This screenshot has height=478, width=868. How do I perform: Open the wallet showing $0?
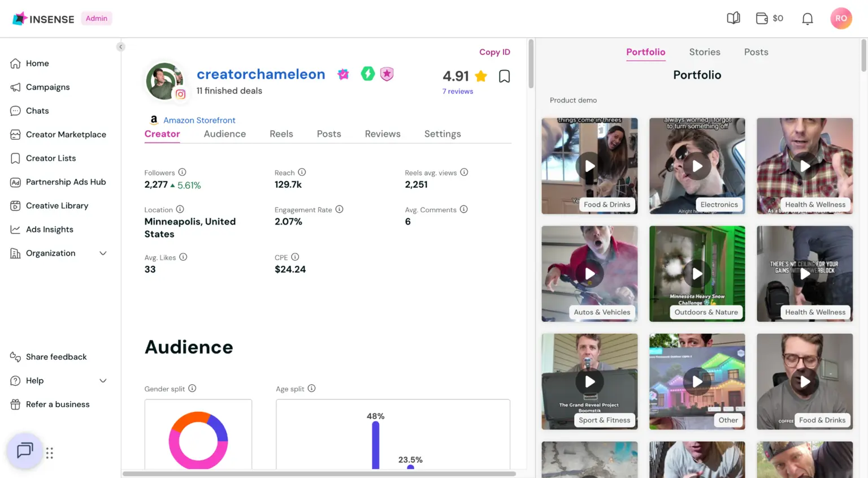[769, 18]
